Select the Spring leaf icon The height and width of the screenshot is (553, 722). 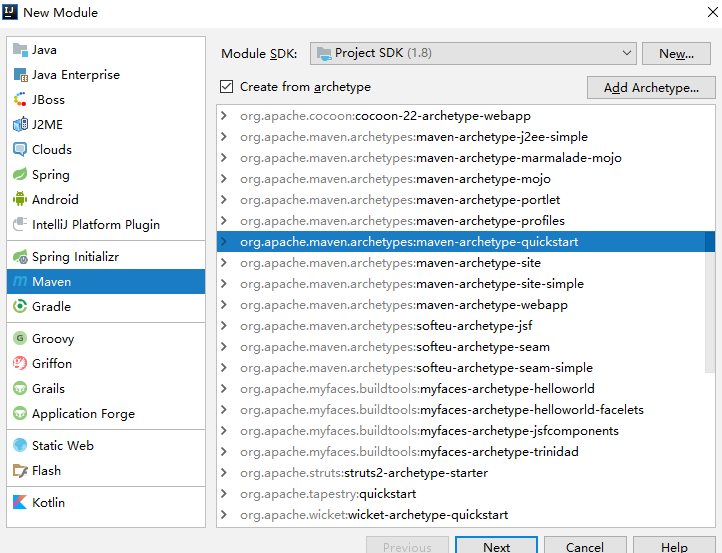20,175
